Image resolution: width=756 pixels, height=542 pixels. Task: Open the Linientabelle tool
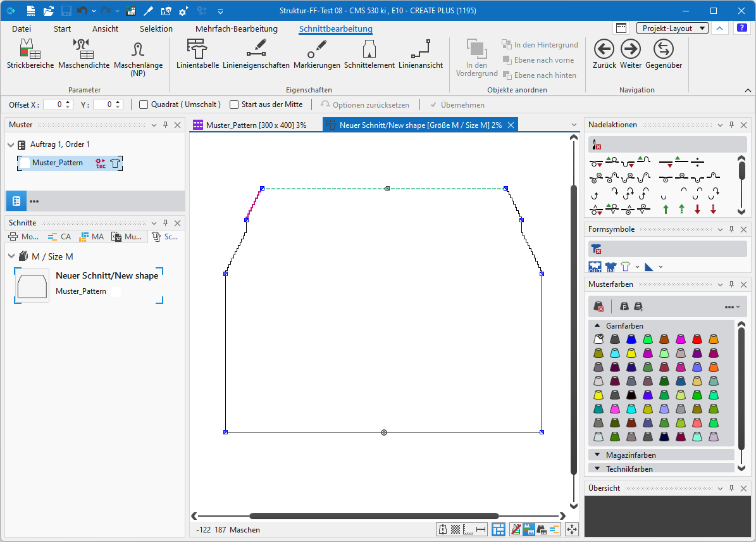[197, 54]
